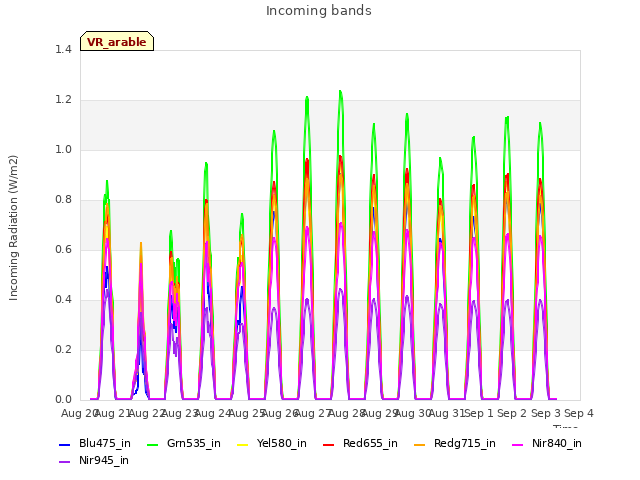Select the Nir945_in legend label
Viewport: 640px width, 480px height.
tap(104, 461)
